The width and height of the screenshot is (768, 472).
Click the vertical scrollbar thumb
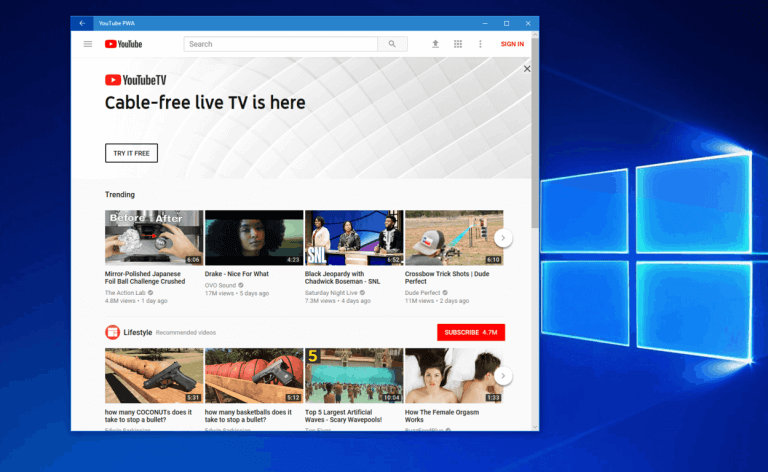535,132
